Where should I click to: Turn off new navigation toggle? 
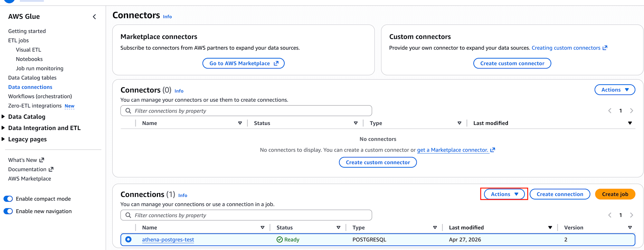8,211
